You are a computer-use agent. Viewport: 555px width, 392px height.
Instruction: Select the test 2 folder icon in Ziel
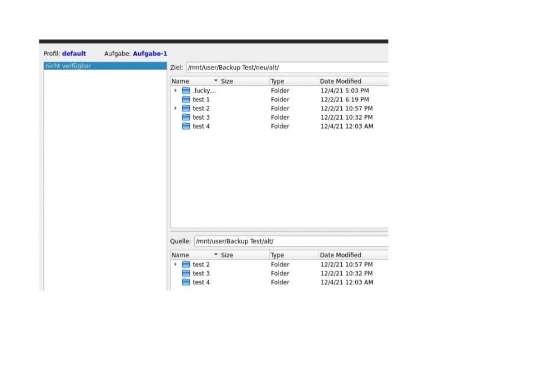186,109
